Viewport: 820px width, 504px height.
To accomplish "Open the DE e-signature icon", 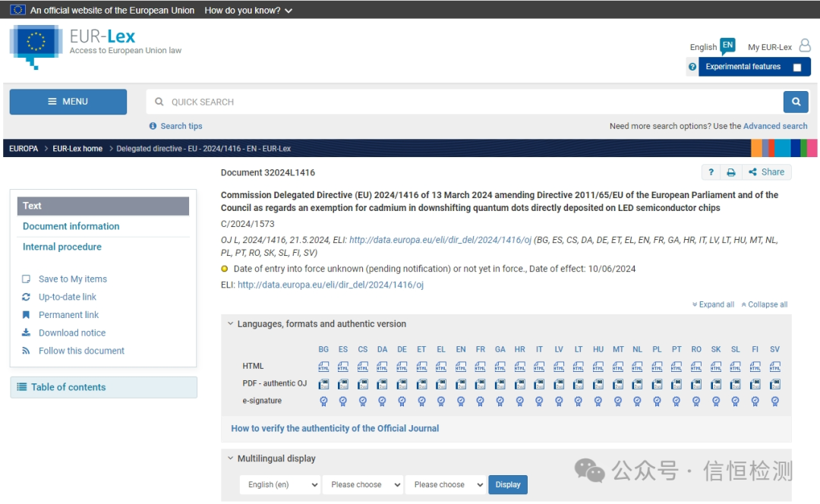I will pos(402,401).
